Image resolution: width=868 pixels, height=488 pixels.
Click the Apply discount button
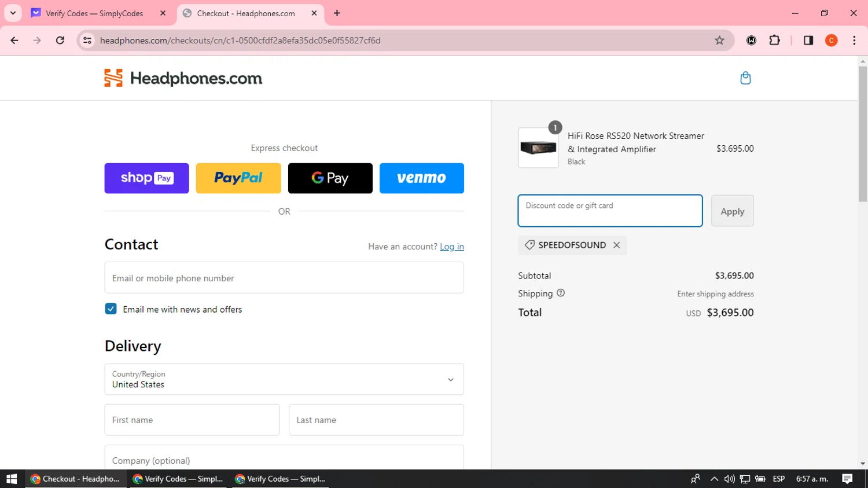coord(733,211)
